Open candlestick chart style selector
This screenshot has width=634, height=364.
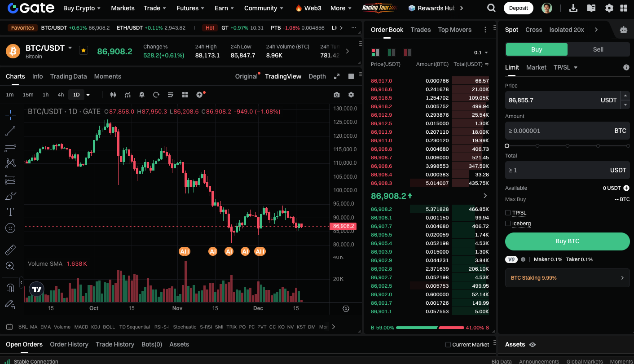click(113, 95)
